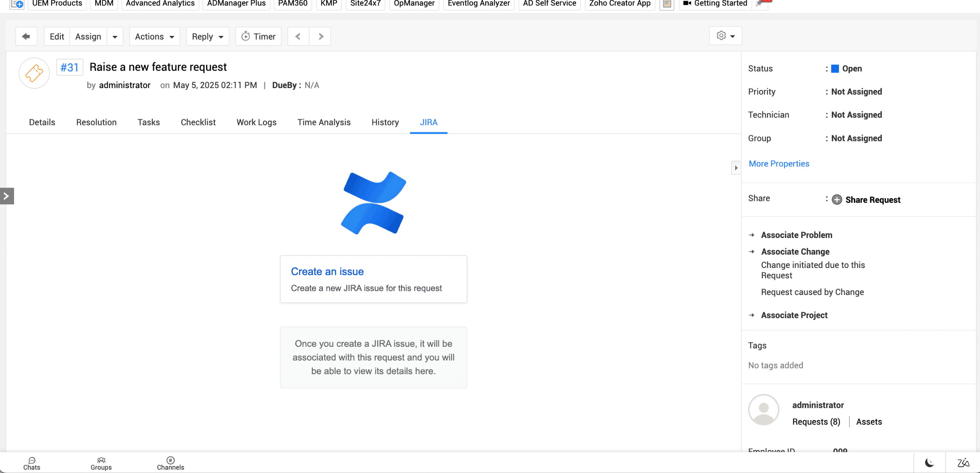980x473 pixels.
Task: Open PAM360 bookmark
Action: click(293, 4)
